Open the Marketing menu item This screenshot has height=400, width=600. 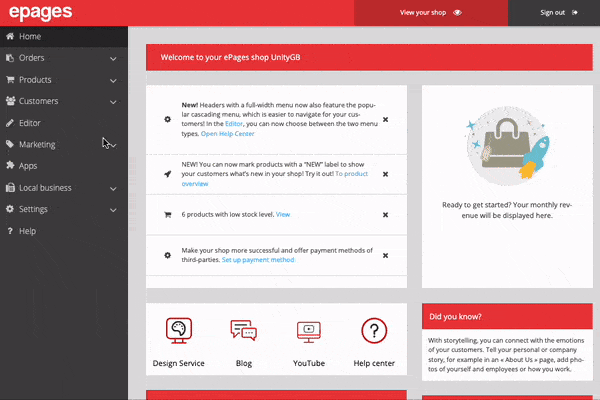(64, 144)
